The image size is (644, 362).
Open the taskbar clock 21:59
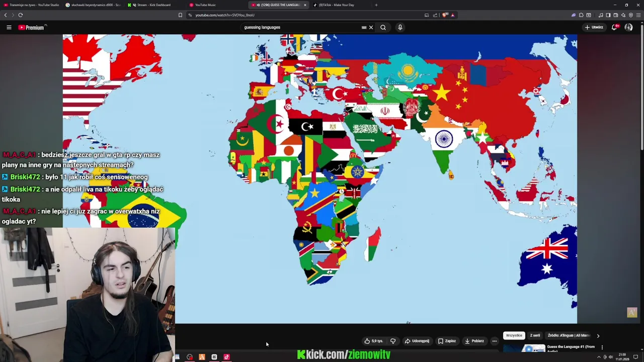[622, 356]
